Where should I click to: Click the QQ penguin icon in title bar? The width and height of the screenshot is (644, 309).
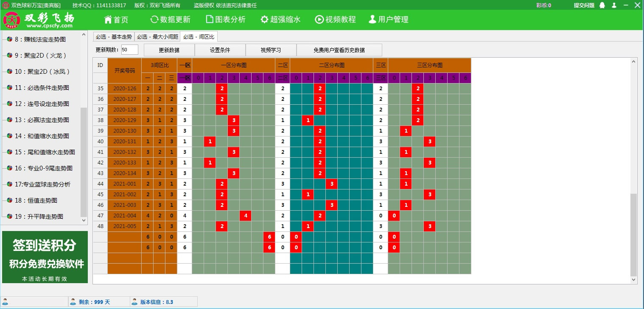click(602, 6)
